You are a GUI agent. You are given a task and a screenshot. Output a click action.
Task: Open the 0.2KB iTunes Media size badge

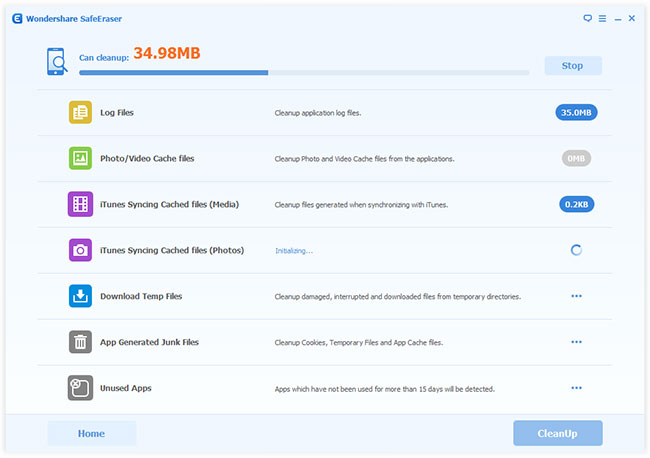click(576, 204)
